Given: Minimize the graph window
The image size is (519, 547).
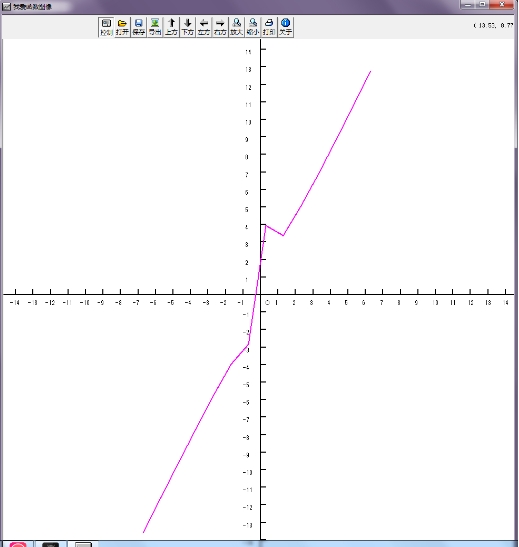Looking at the screenshot, I should point(468,5).
